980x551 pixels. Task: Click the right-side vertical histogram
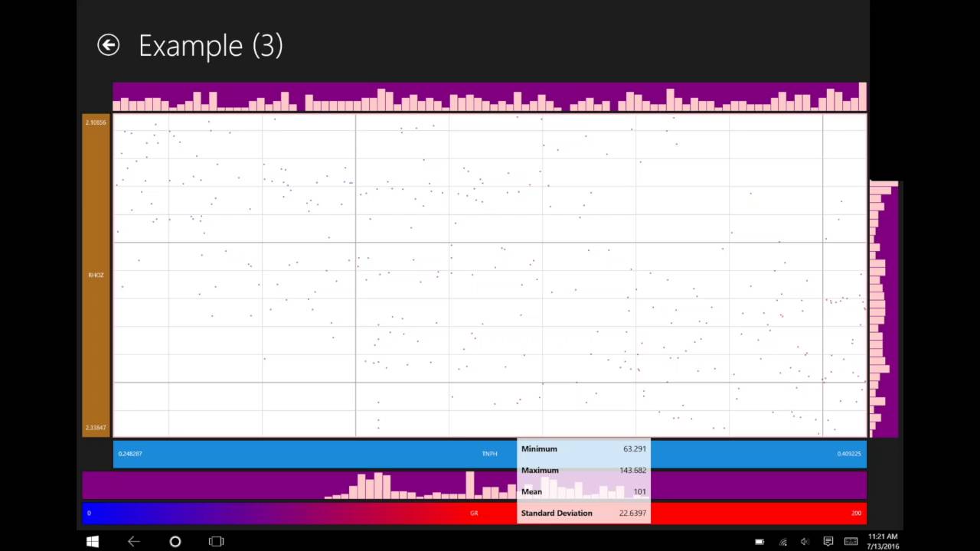pos(884,310)
